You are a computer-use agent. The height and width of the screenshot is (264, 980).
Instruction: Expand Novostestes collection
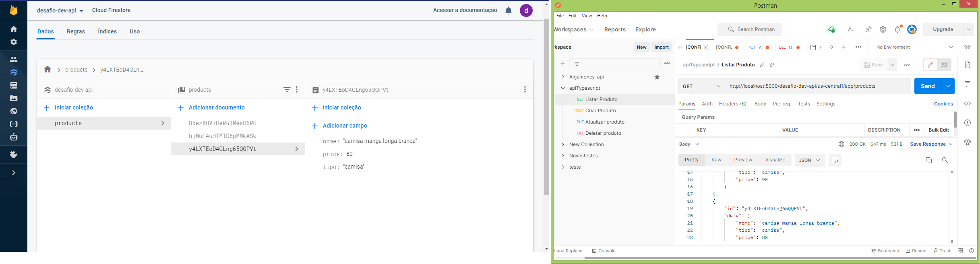click(x=563, y=156)
